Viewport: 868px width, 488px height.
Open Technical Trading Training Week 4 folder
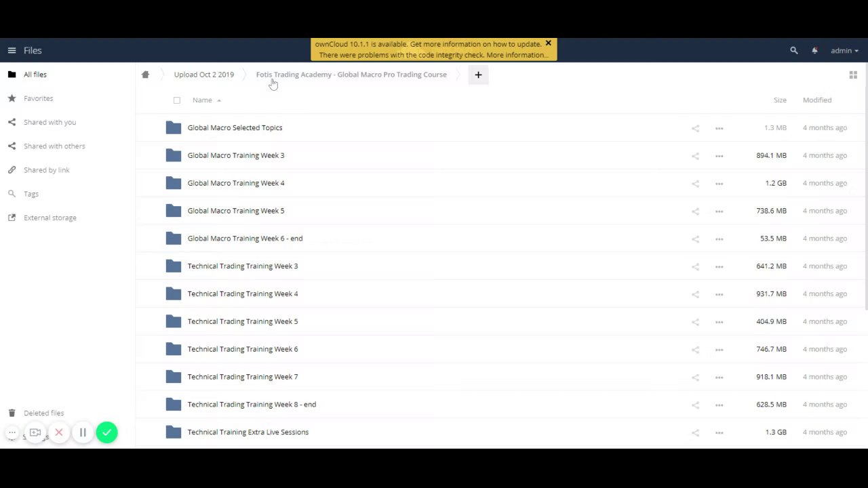(x=243, y=293)
